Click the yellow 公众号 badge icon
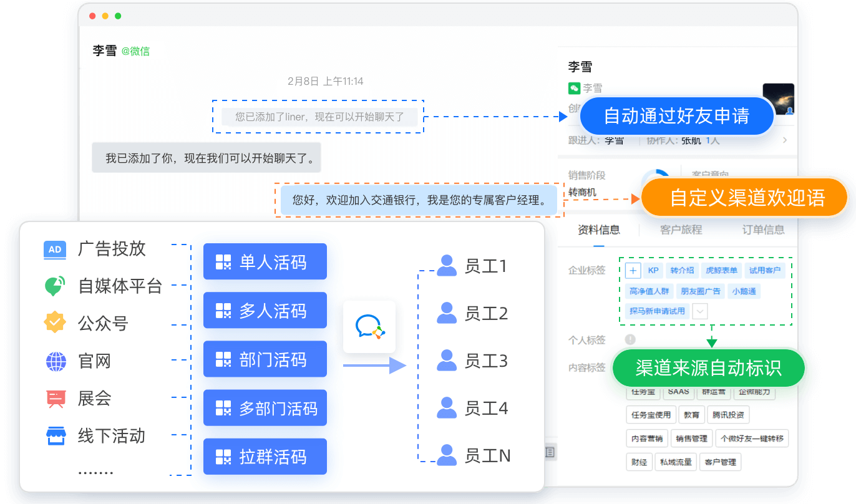The height and width of the screenshot is (504, 856). tap(55, 322)
